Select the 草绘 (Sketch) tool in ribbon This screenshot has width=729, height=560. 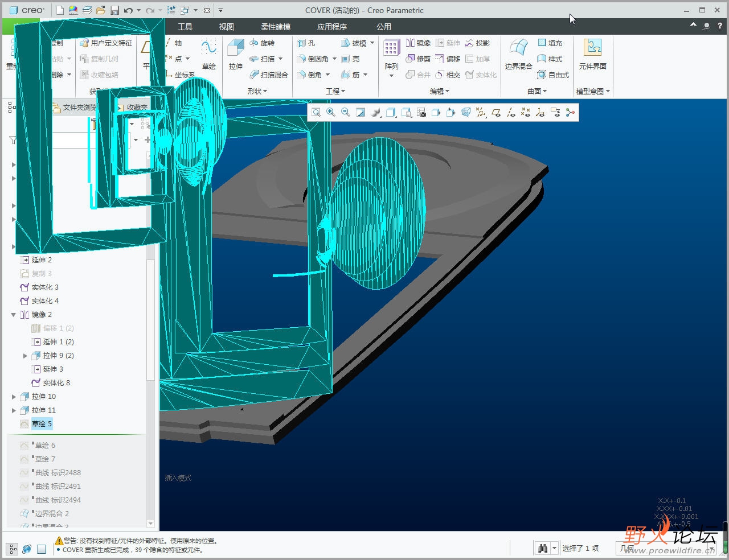(209, 55)
